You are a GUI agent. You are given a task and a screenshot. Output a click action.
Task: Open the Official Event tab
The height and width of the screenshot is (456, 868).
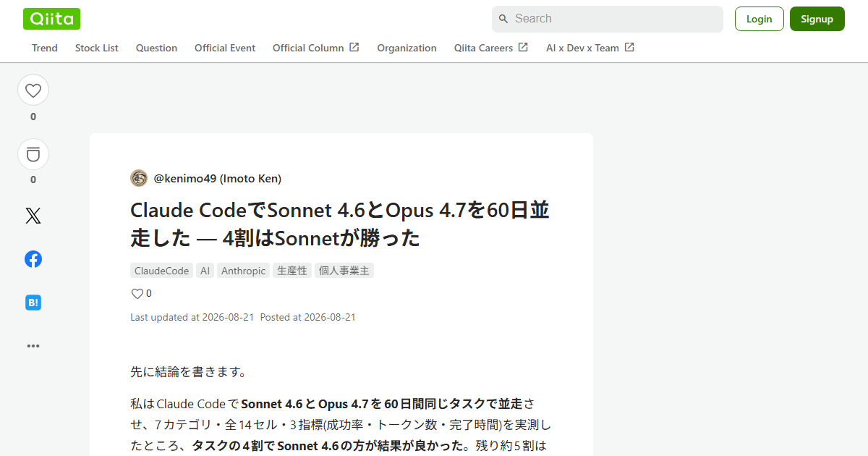pyautogui.click(x=225, y=48)
